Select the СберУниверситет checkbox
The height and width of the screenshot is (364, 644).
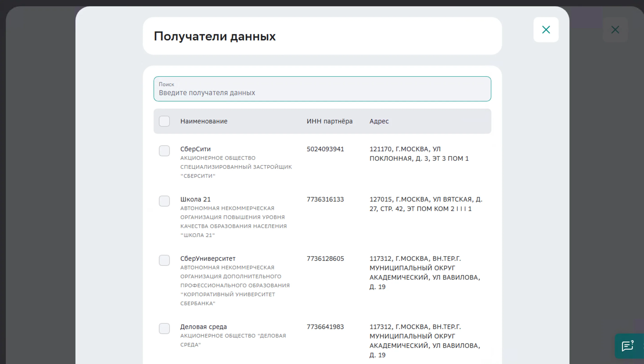tap(164, 260)
